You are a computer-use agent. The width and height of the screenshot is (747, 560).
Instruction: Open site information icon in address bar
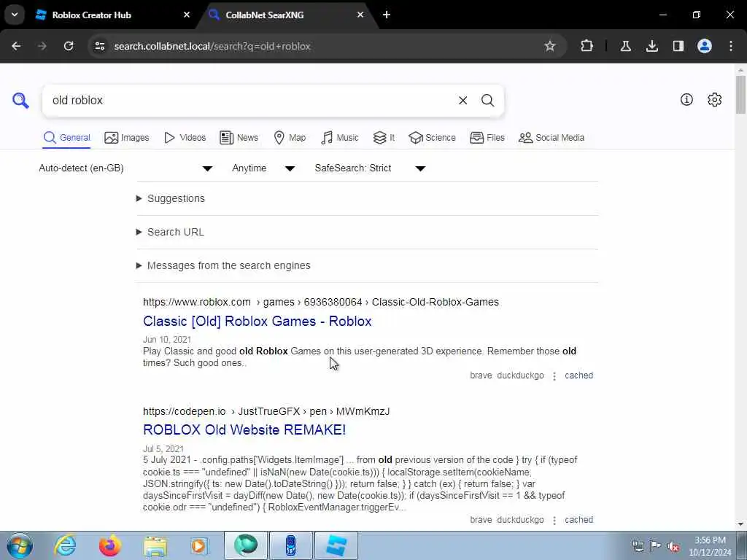(99, 46)
